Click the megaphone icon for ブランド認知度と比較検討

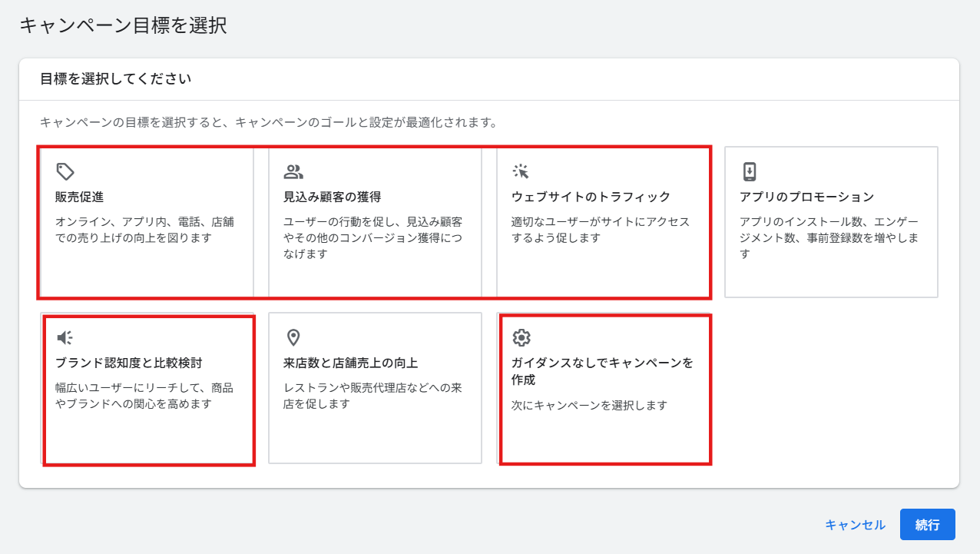(65, 337)
